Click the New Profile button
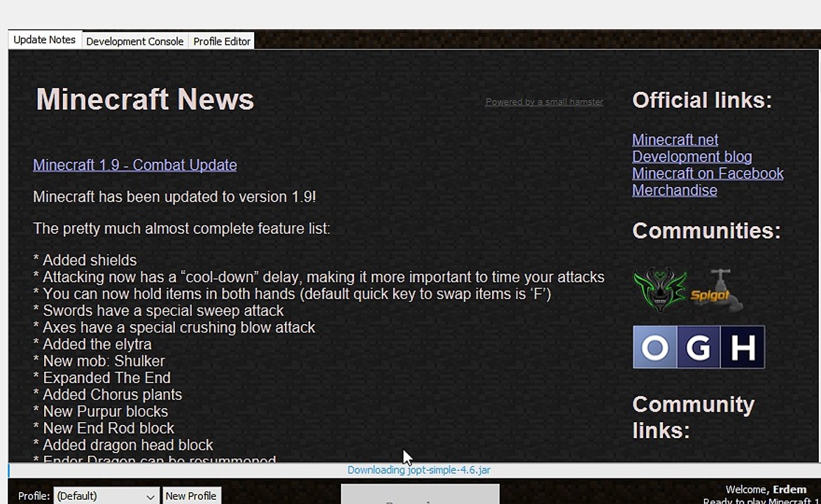Viewport: 821px width, 504px height. click(191, 496)
